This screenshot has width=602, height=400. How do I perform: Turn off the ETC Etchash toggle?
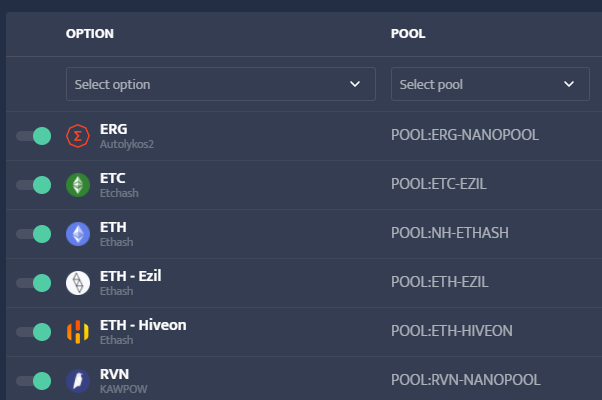tap(33, 185)
